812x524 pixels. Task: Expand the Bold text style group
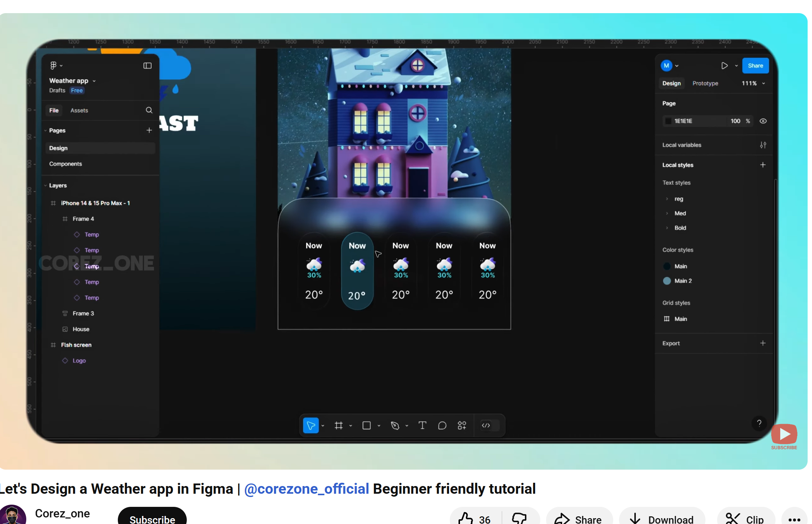667,228
